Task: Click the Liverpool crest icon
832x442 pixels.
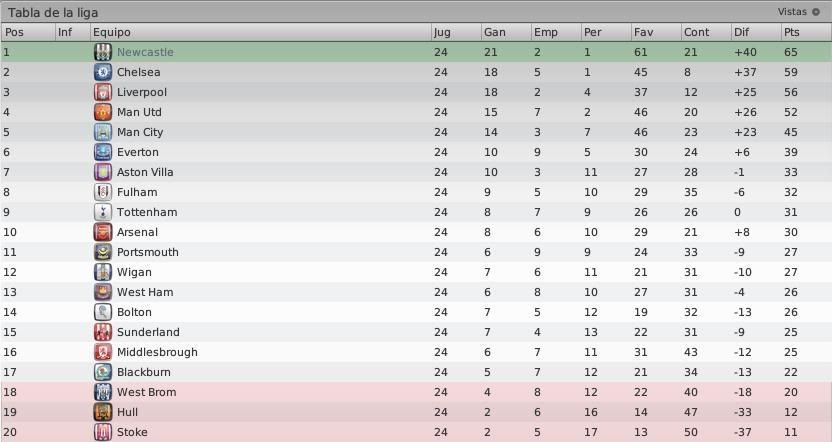Action: point(103,92)
